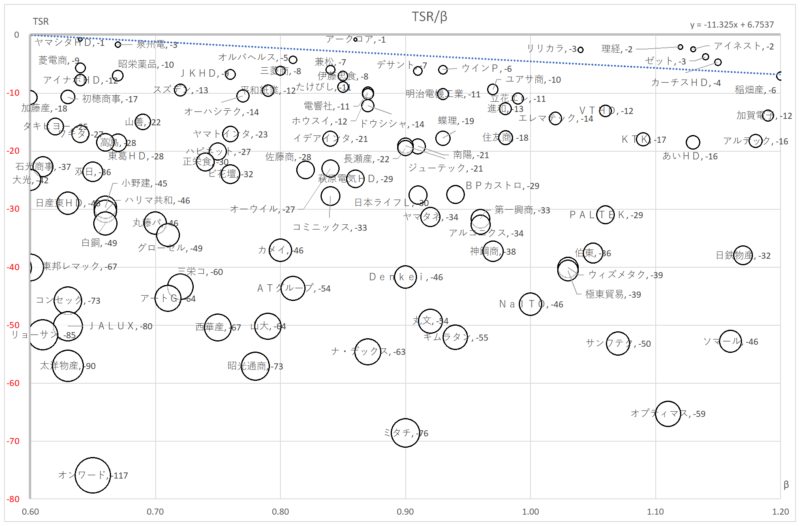Click the data label Denkei, -46

(x=406, y=277)
